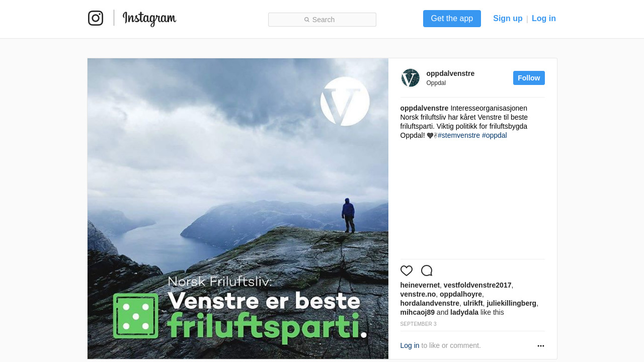Open comments with speech bubble icon
The width and height of the screenshot is (644, 362).
pos(427,270)
